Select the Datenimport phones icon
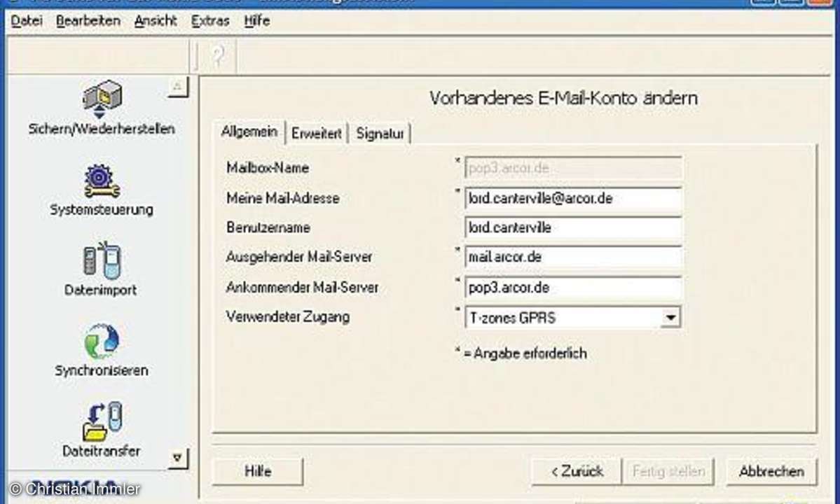The width and height of the screenshot is (840, 504). (x=102, y=261)
